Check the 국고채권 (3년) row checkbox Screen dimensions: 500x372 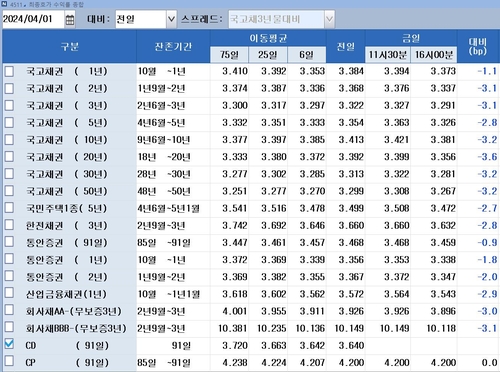point(9,105)
